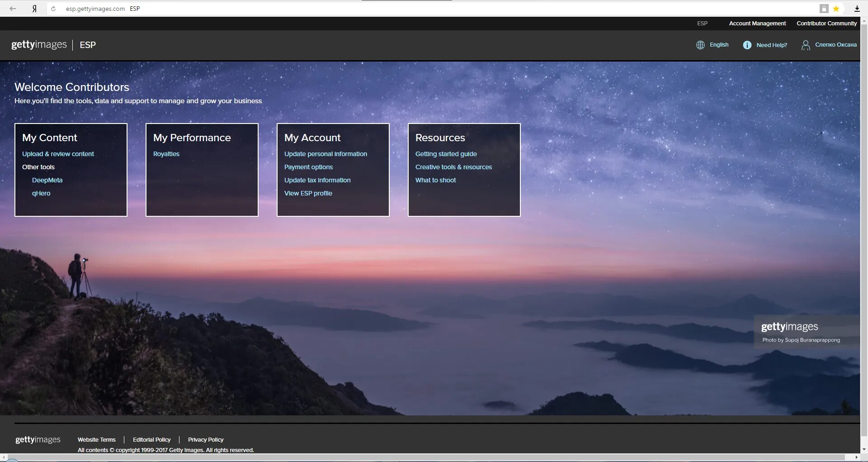This screenshot has height=462, width=868.
Task: Open Editorial Policy footer link
Action: 151,439
